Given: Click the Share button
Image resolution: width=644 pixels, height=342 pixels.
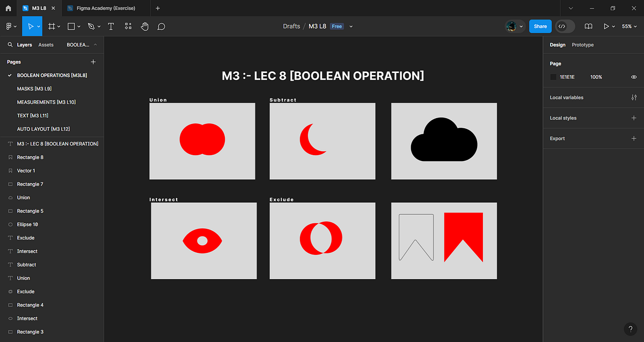Looking at the screenshot, I should (x=540, y=26).
